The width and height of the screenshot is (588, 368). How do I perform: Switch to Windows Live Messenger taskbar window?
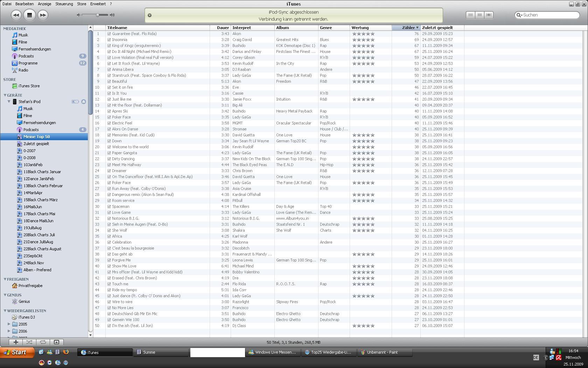(273, 352)
